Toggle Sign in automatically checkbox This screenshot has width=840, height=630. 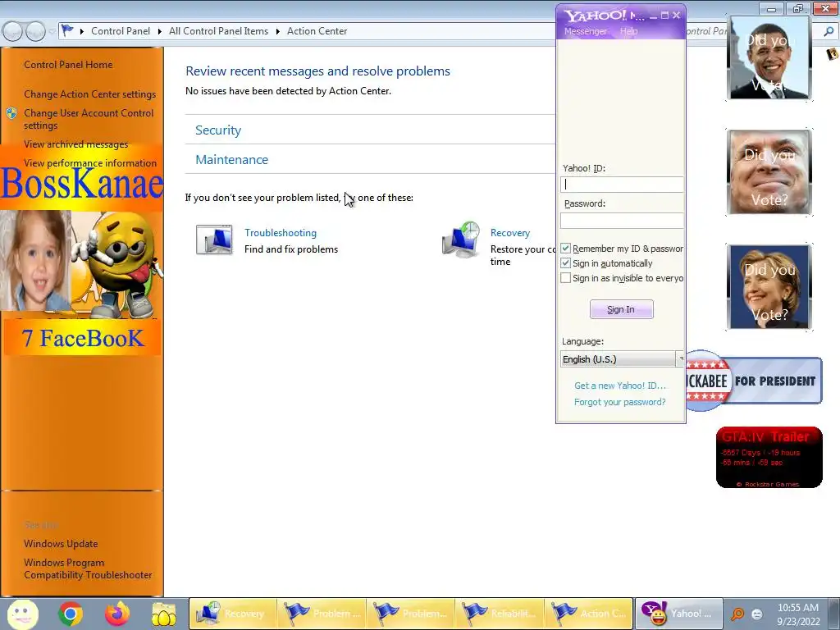tap(565, 263)
